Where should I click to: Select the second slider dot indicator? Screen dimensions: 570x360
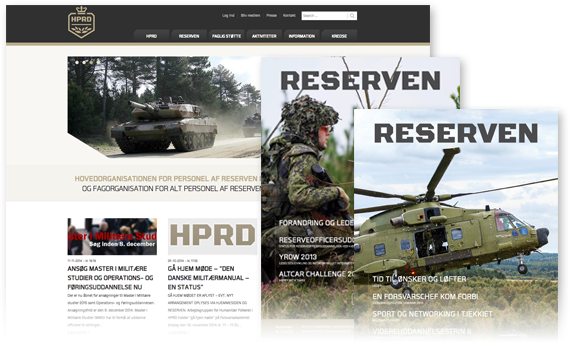[84, 63]
